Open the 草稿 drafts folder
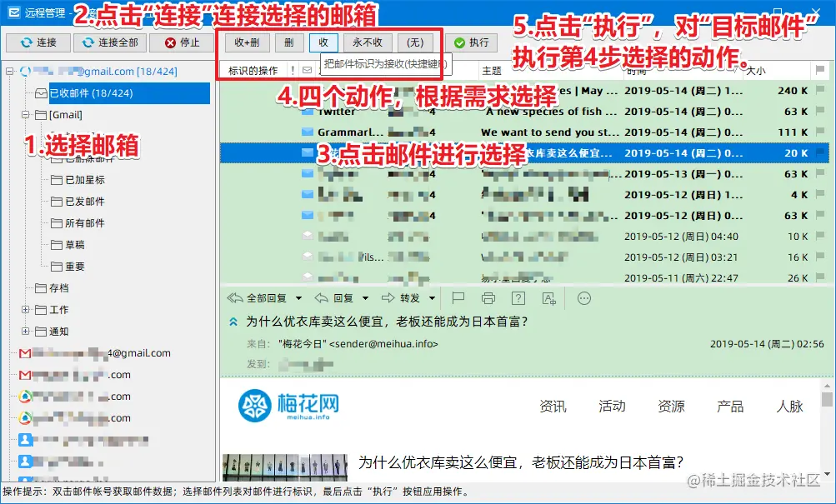The height and width of the screenshot is (504, 836). (x=68, y=245)
